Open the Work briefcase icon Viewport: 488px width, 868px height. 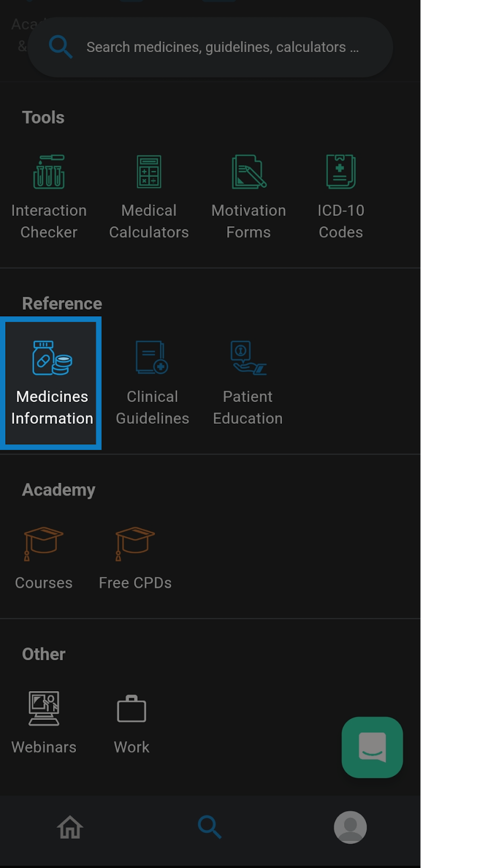click(x=132, y=709)
